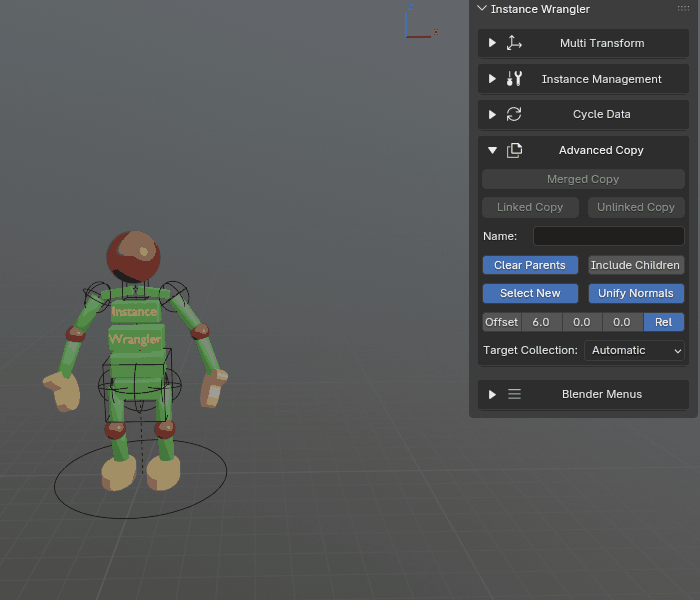Expand the Cycle Data section arrow
This screenshot has height=600, width=700.
tap(492, 114)
